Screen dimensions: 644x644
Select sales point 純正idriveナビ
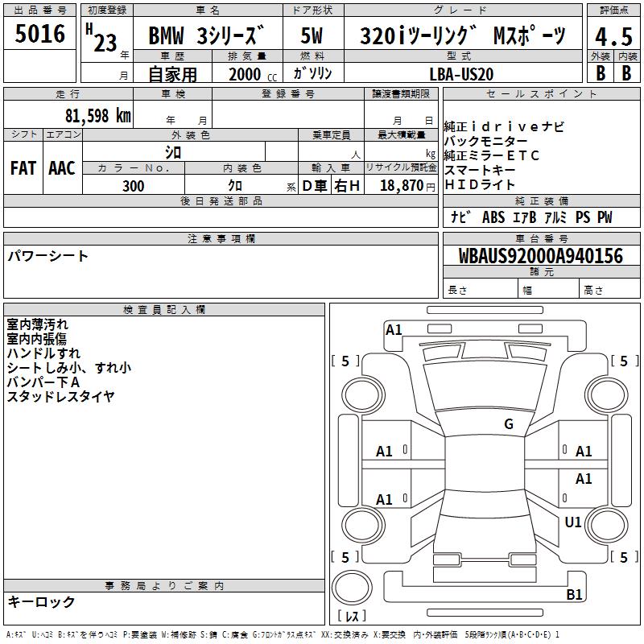[x=504, y=126]
